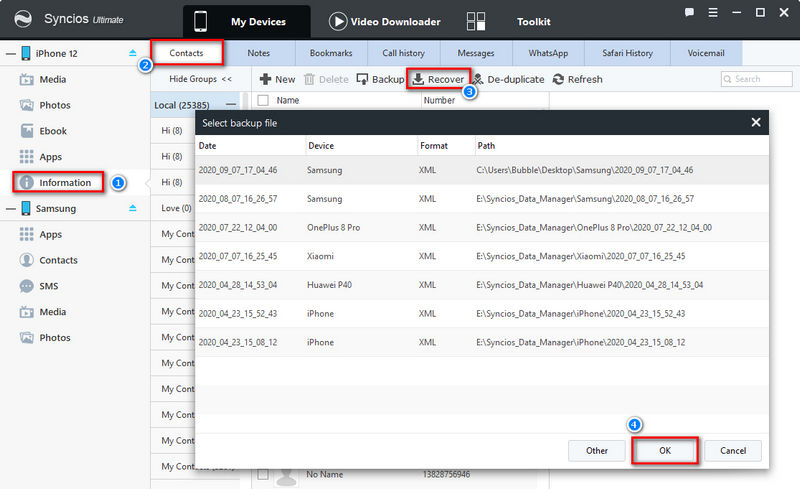The image size is (800, 489).
Task: Switch to the Contacts tab
Action: pos(186,53)
